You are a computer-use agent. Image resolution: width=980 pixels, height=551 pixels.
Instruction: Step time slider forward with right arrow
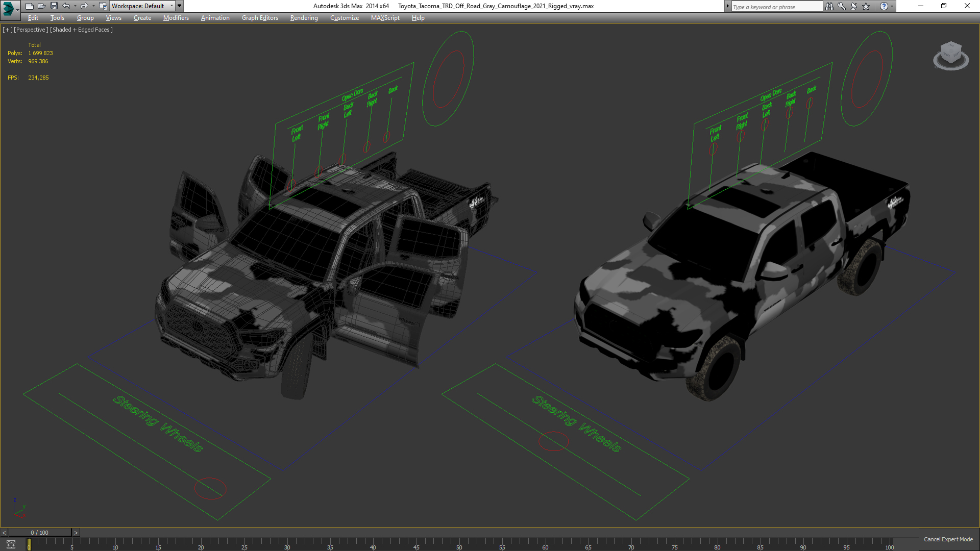pos(76,533)
